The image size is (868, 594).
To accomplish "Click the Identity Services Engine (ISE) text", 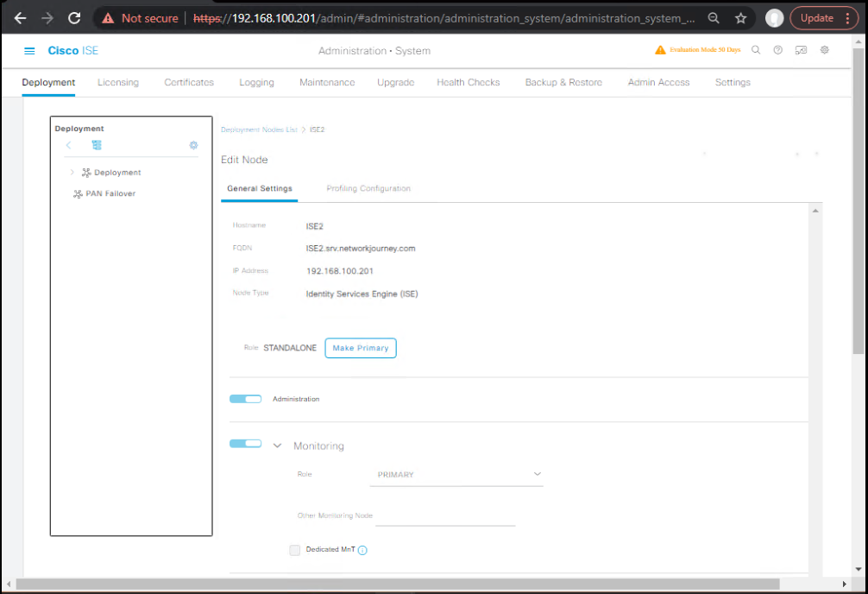I will (x=362, y=294).
